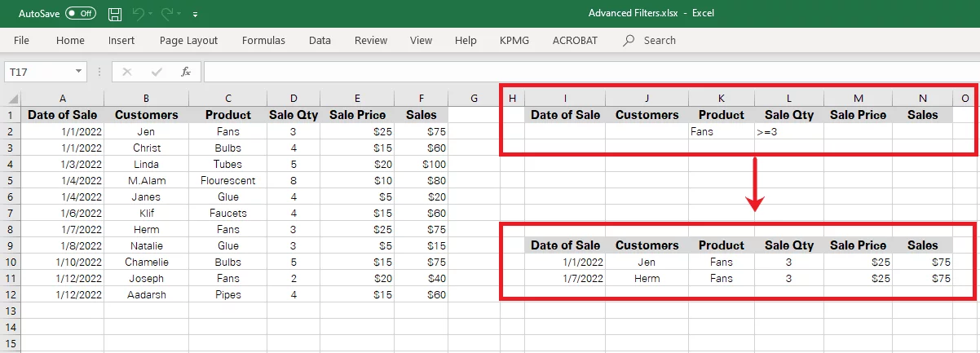The height and width of the screenshot is (353, 980).
Task: Open the File tab
Action: coord(22,40)
